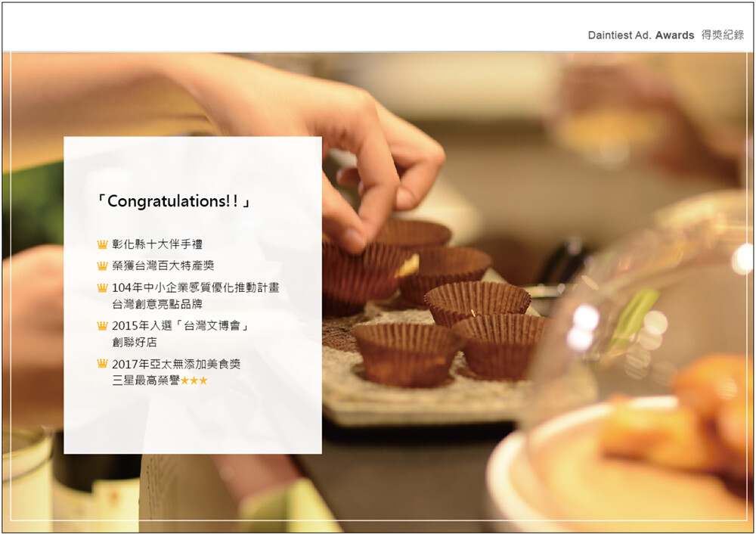Select the line 104年中小企業感質優化推動計畫
Viewport: 756px width, 534px height.
click(x=196, y=288)
